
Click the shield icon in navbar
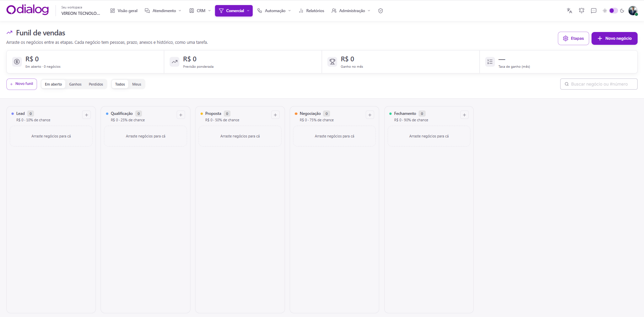(x=381, y=11)
